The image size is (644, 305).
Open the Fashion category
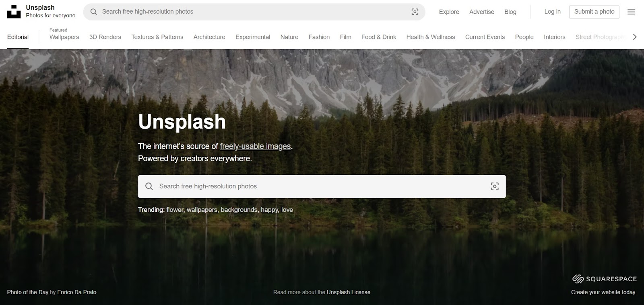(x=319, y=37)
